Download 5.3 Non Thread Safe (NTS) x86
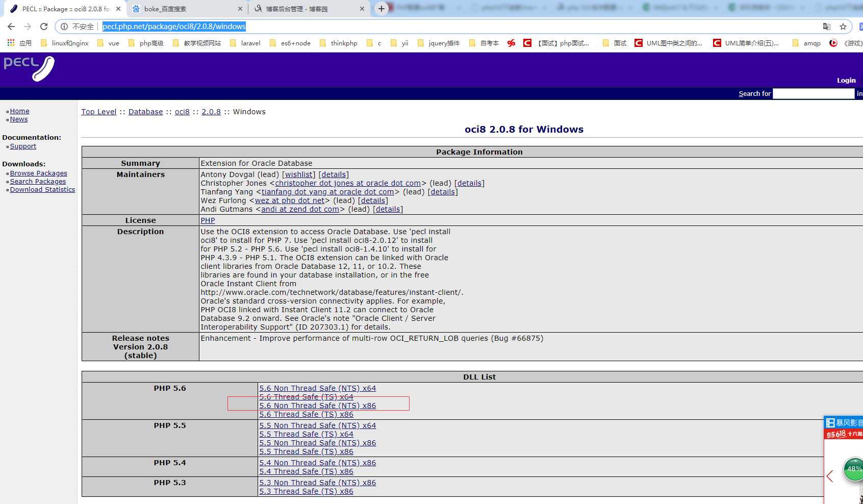863x504 pixels. point(318,483)
